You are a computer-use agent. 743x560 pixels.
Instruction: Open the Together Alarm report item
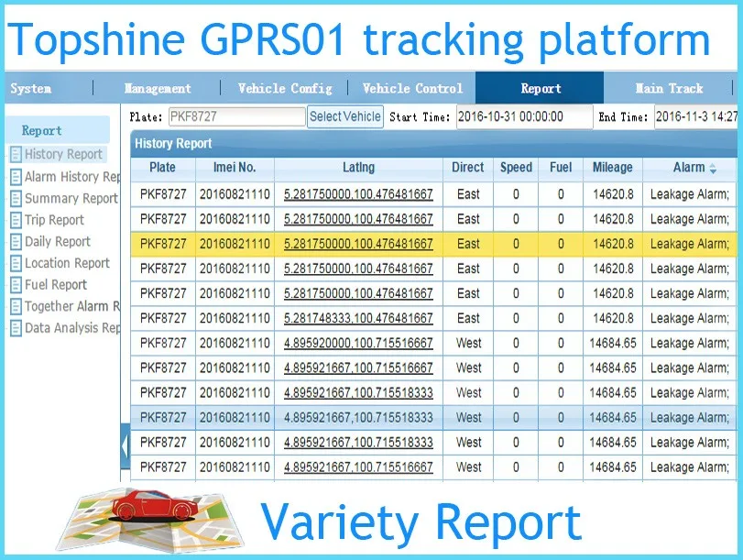(x=72, y=306)
